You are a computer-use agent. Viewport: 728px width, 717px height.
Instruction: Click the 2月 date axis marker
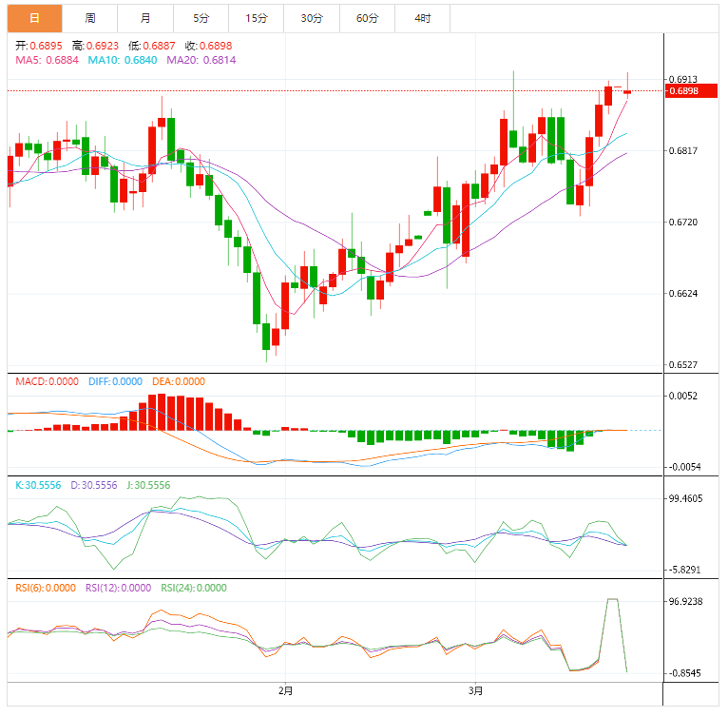coord(285,691)
